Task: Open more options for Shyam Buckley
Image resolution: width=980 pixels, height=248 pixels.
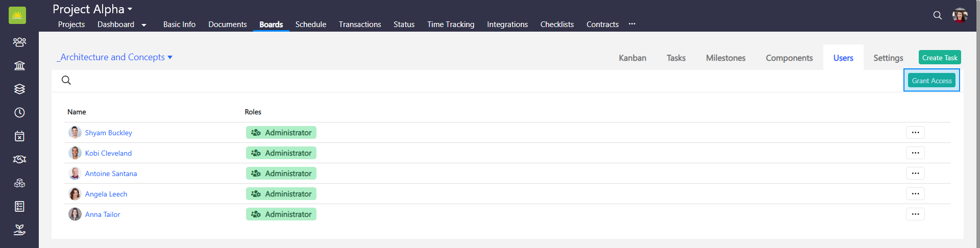Action: 915,133
